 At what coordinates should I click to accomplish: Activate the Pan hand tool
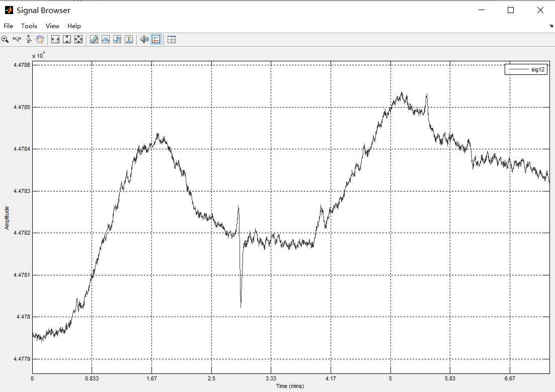click(40, 39)
